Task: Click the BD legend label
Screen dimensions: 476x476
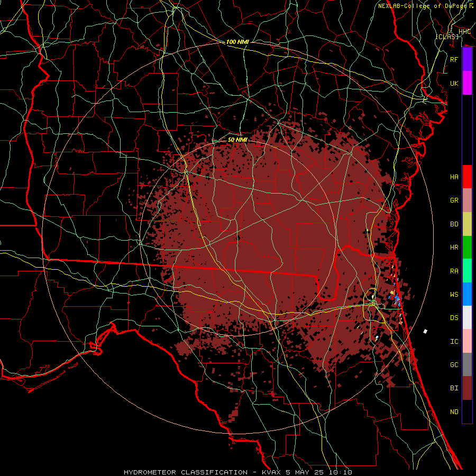Action: 454,224
